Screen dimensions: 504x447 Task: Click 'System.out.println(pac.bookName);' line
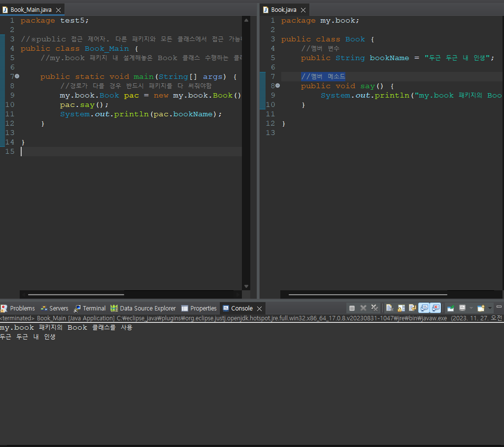click(x=141, y=114)
